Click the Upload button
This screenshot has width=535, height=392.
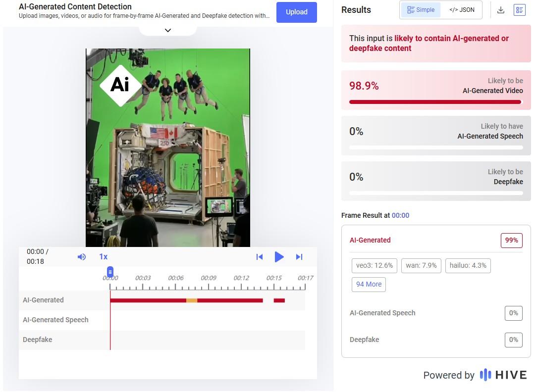click(296, 12)
